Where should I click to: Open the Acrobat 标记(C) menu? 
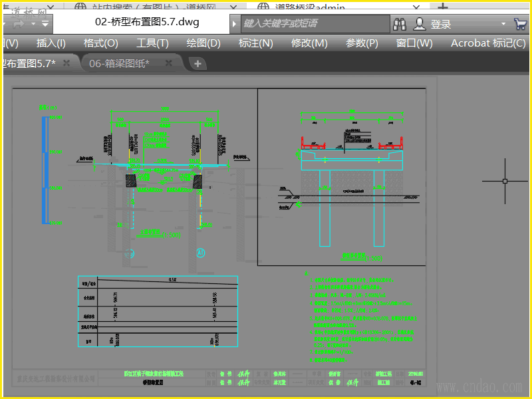[488, 43]
